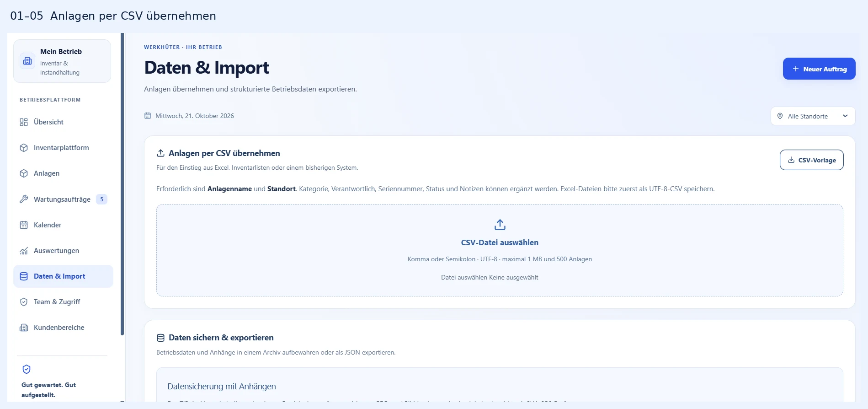The image size is (868, 409).
Task: Open the Kalender section
Action: (63, 225)
